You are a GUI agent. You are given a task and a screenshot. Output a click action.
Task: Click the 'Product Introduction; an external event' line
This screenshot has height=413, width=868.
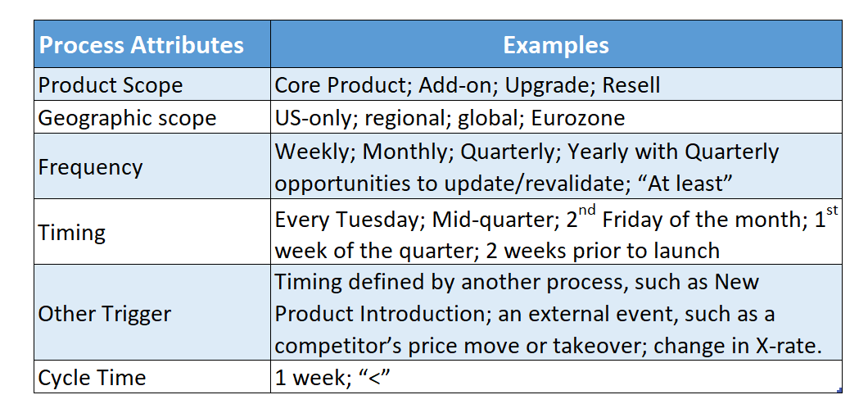tap(524, 314)
